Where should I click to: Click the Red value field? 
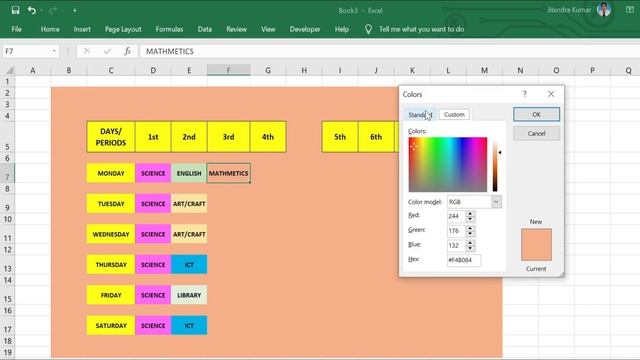click(x=456, y=216)
